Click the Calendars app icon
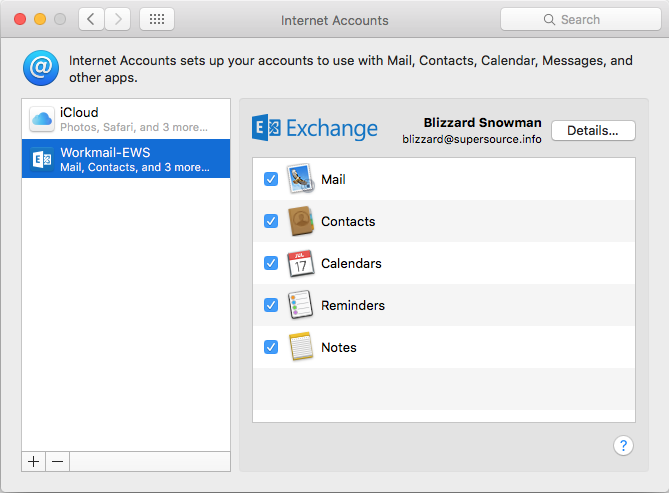The image size is (669, 493). pyautogui.click(x=300, y=264)
